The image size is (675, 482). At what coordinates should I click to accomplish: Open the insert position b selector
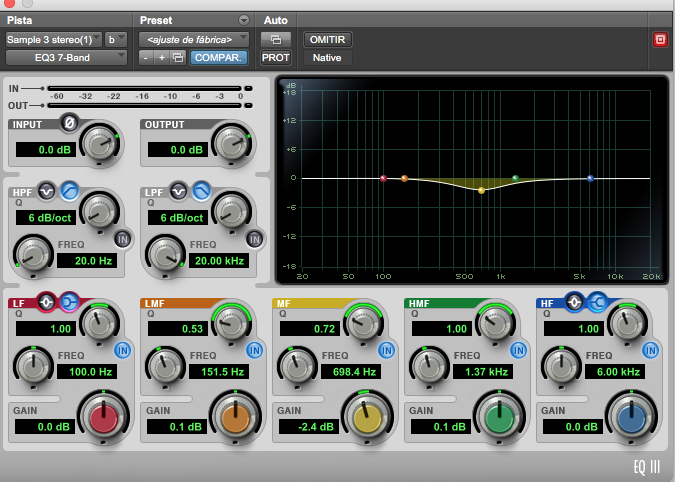[x=116, y=39]
